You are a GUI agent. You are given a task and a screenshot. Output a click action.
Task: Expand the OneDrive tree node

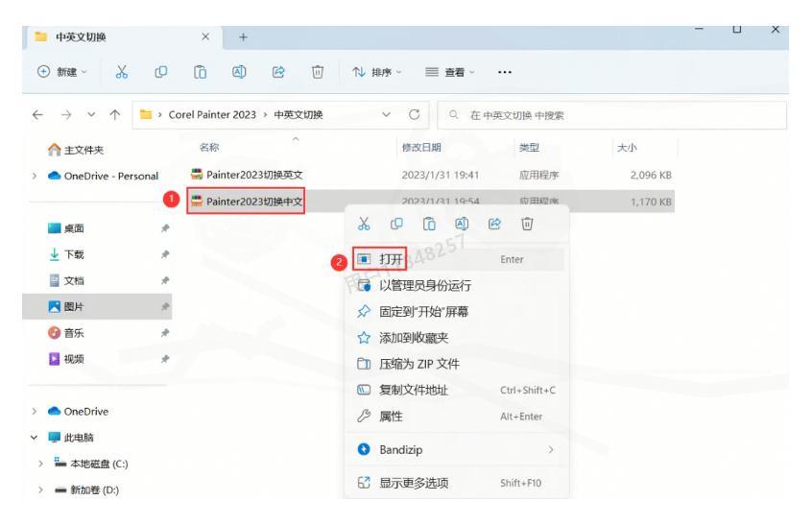(x=35, y=412)
